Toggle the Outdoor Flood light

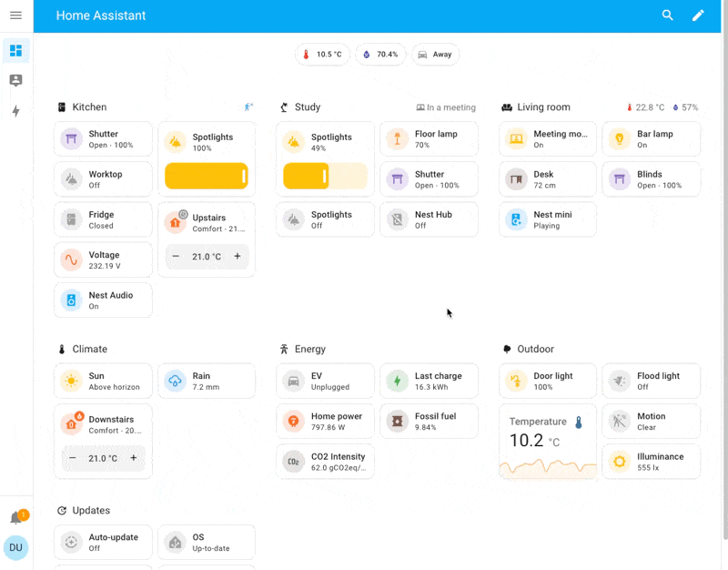(x=619, y=381)
